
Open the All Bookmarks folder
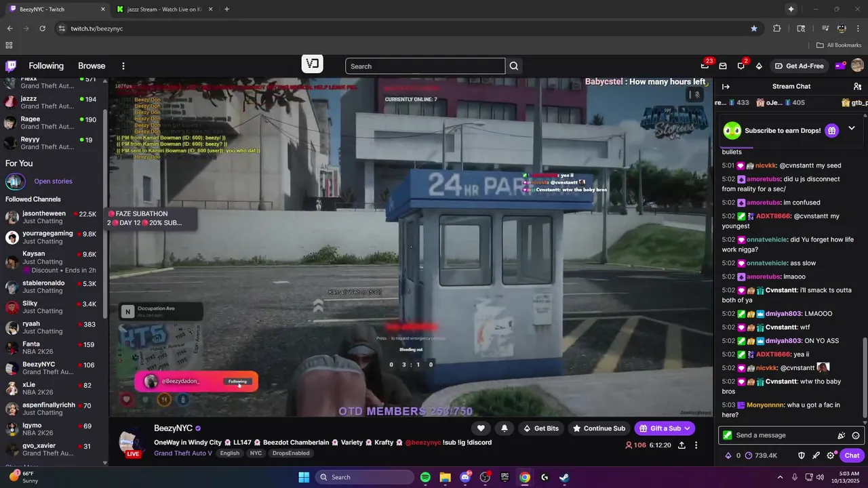[839, 45]
